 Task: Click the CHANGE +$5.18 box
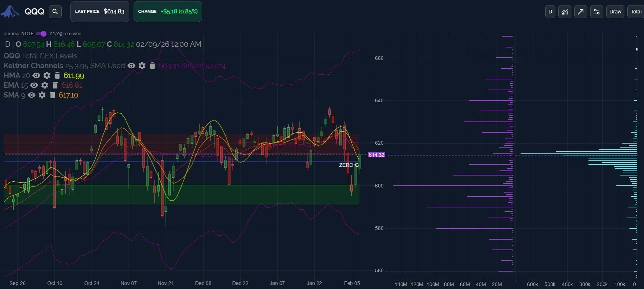[168, 12]
